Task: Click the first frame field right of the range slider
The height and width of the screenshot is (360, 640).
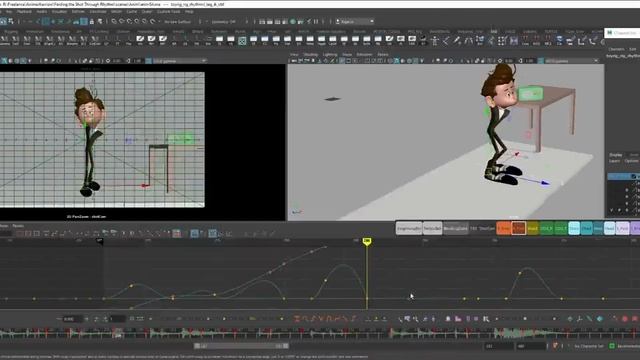Action: click(499, 346)
